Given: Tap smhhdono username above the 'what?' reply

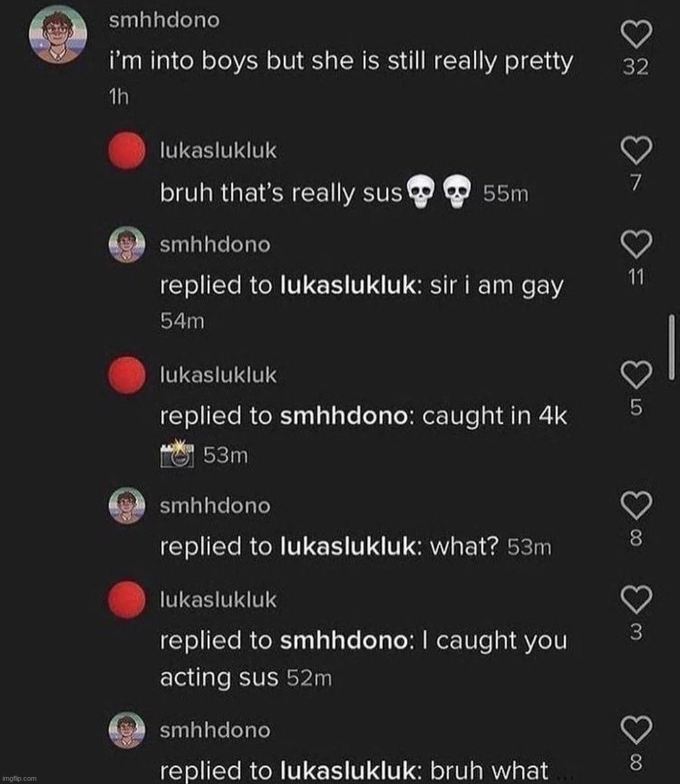Looking at the screenshot, I should [x=215, y=506].
